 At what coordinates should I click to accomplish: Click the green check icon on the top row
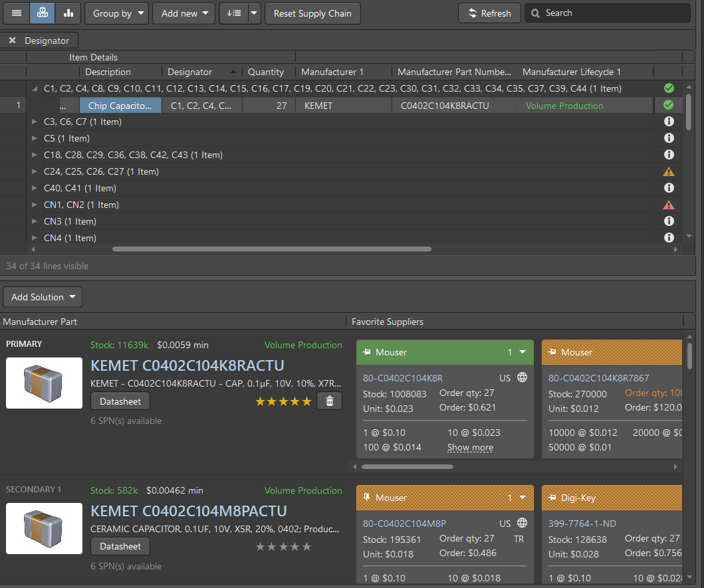tap(669, 88)
